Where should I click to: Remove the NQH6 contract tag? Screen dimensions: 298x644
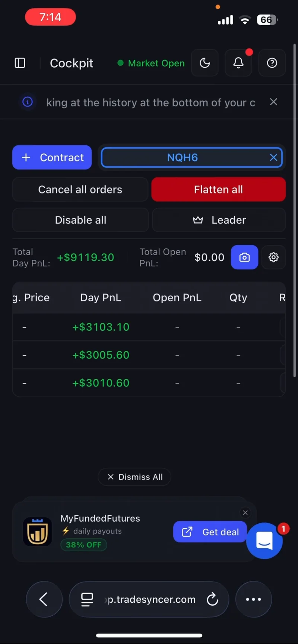tap(273, 158)
